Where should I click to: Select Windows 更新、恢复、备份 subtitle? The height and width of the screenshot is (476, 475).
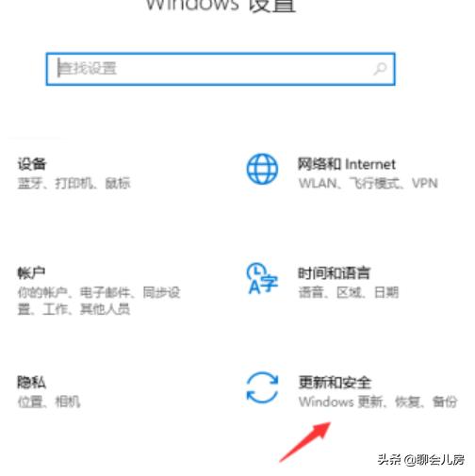coord(378,402)
